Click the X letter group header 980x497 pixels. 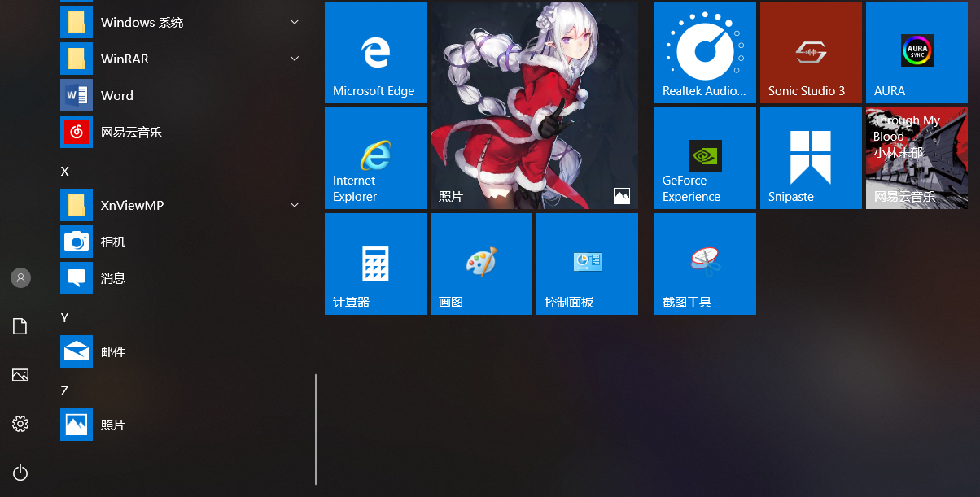(x=65, y=171)
